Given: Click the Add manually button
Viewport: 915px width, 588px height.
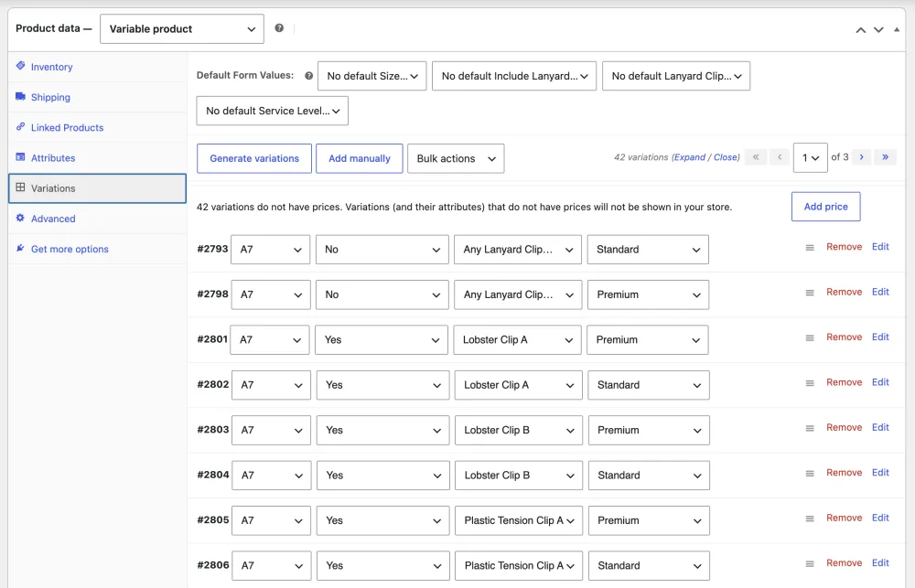Looking at the screenshot, I should point(360,159).
